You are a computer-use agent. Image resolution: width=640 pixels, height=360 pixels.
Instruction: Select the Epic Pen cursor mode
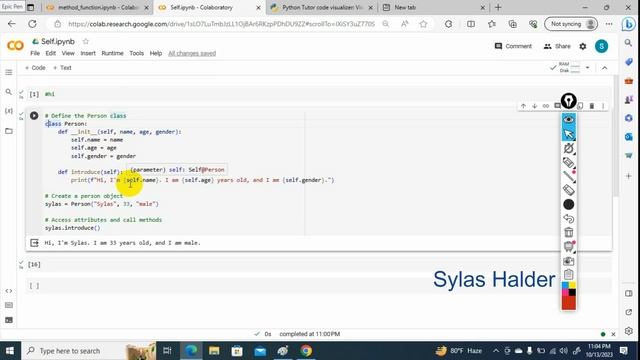[x=569, y=134]
